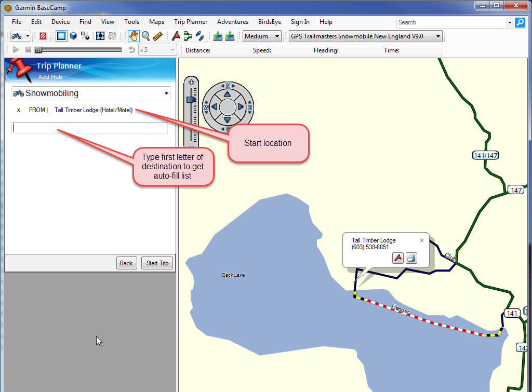Viewport: 532px width, 392px height.
Task: Open the x 5 playback speed dropdown
Action: (x=157, y=50)
